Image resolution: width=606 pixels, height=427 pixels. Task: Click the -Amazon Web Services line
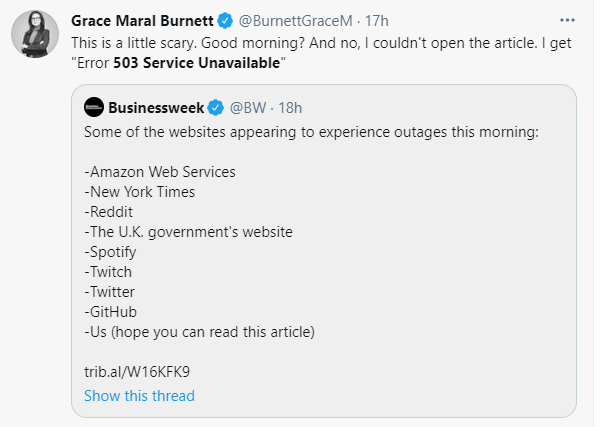click(x=160, y=172)
